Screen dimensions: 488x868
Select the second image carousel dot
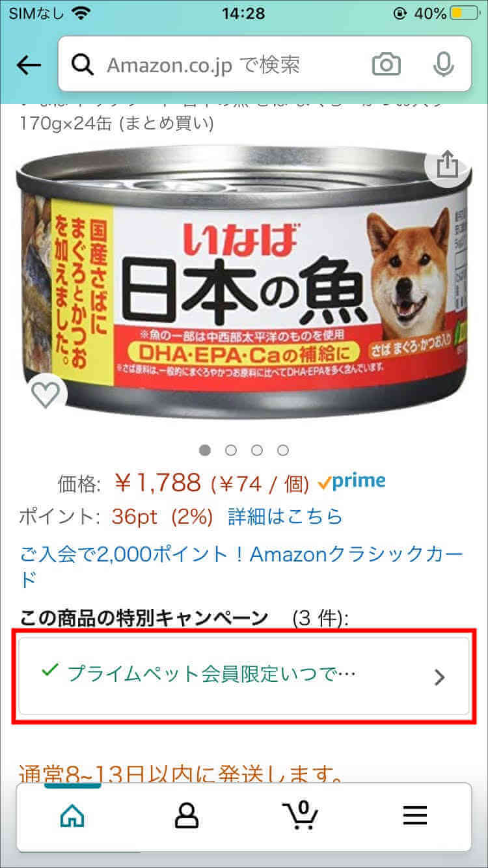tap(231, 450)
